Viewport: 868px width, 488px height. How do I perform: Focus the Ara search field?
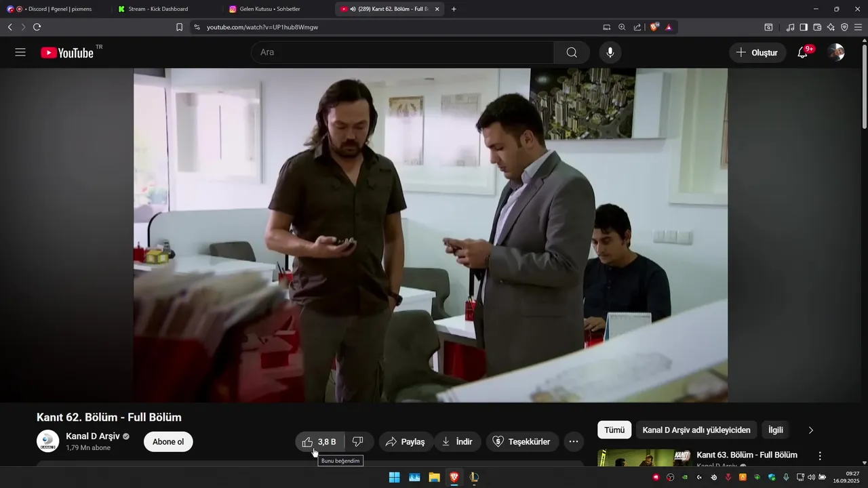(403, 52)
